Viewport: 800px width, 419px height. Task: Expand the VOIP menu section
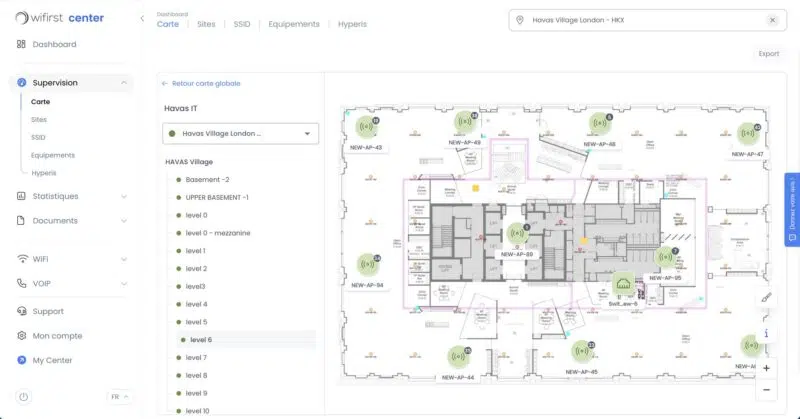click(x=124, y=284)
